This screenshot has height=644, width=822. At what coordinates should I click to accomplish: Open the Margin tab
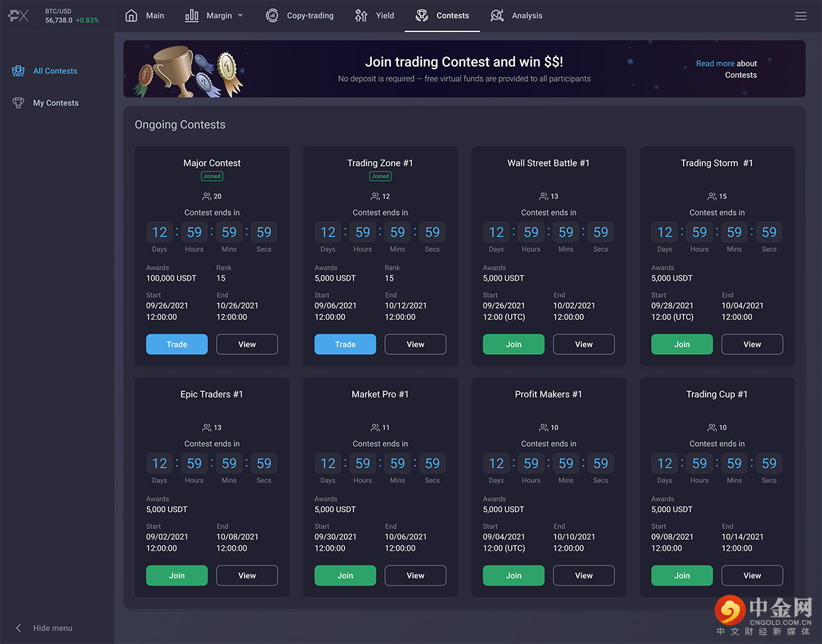coord(214,16)
